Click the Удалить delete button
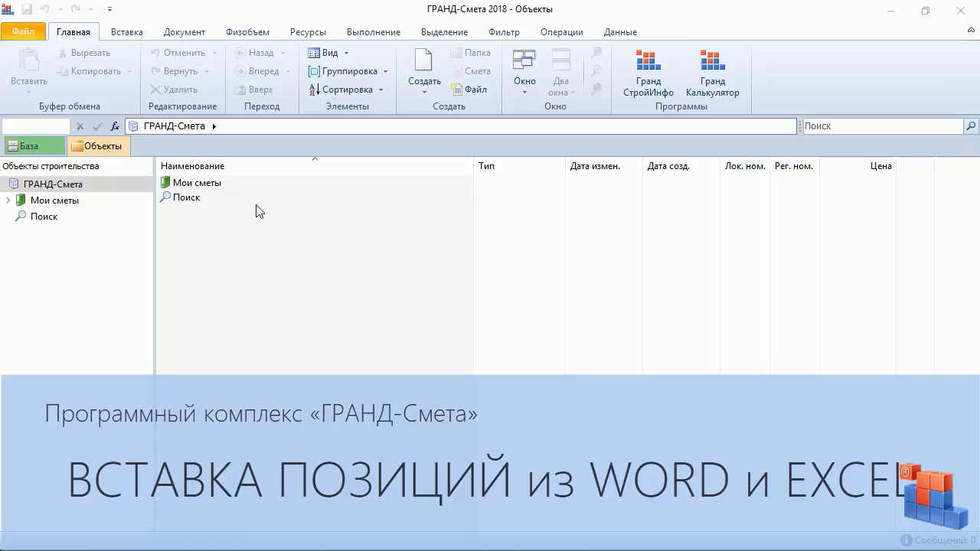This screenshot has width=980, height=551. 174,90
